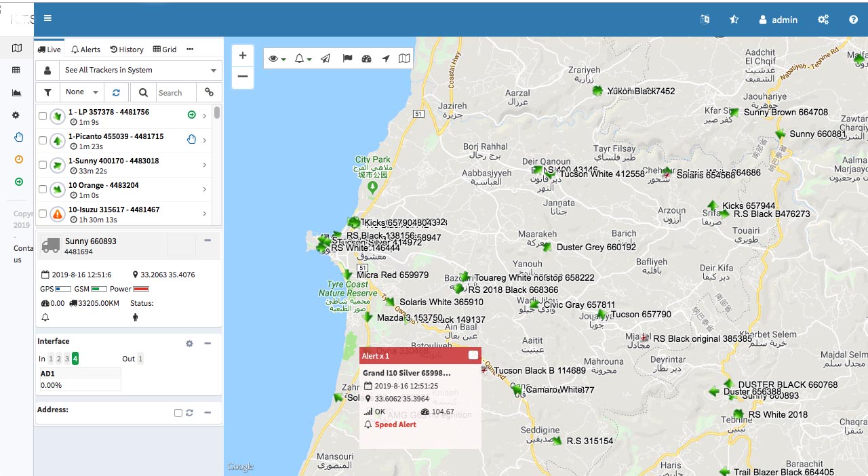Screen dimensions: 868x476
Task: Click the flag icon on map toolbar
Action: pos(347,59)
